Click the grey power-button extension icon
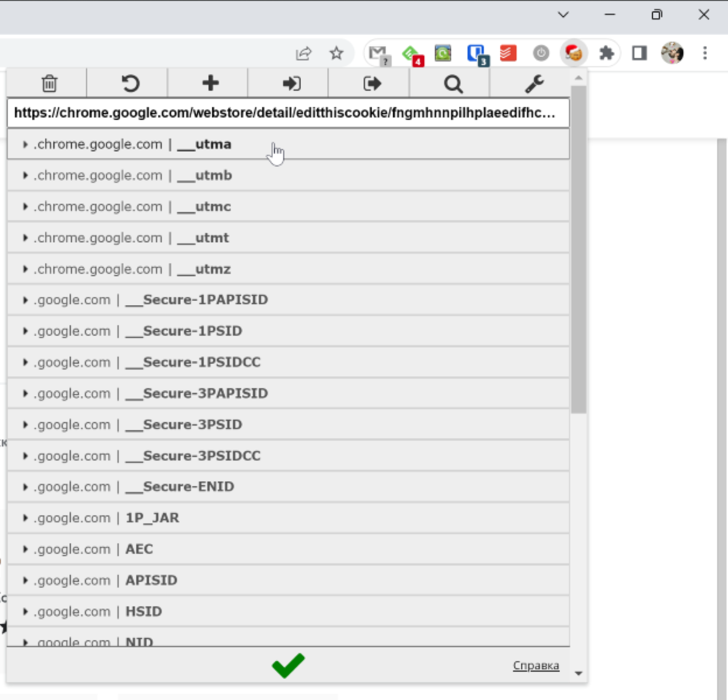Viewport: 728px width, 700px height. [541, 53]
